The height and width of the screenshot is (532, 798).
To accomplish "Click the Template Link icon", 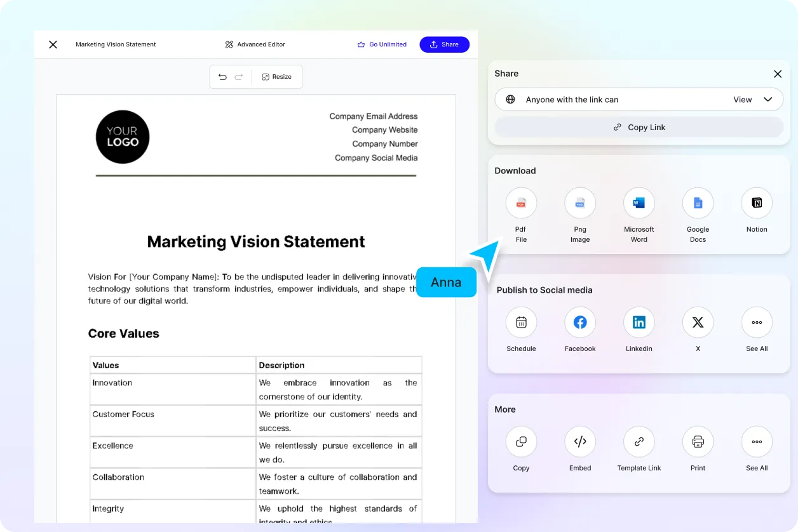I will [x=639, y=442].
